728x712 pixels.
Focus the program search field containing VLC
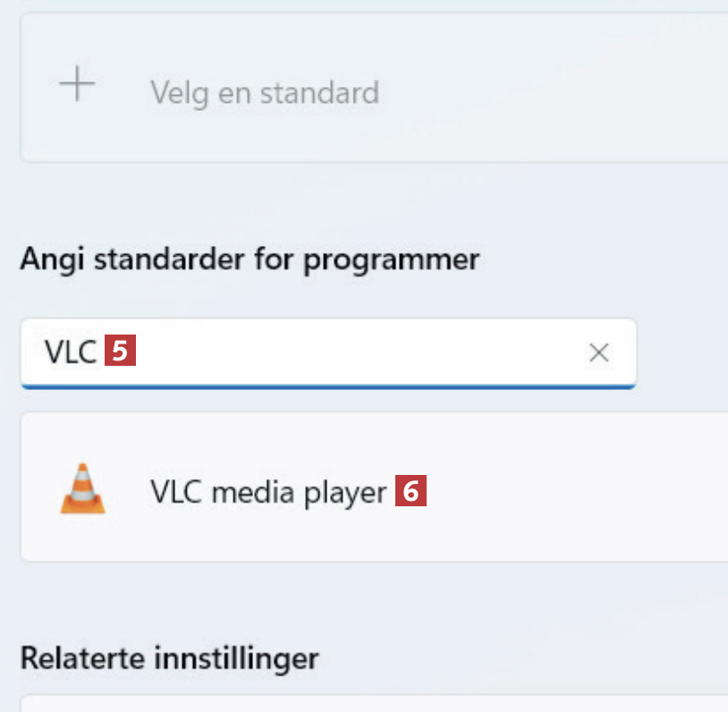pyautogui.click(x=358, y=353)
